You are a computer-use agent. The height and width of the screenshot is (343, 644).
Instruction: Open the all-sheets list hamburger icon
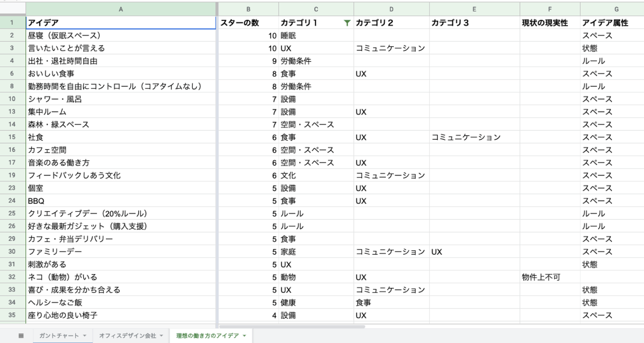(x=21, y=336)
